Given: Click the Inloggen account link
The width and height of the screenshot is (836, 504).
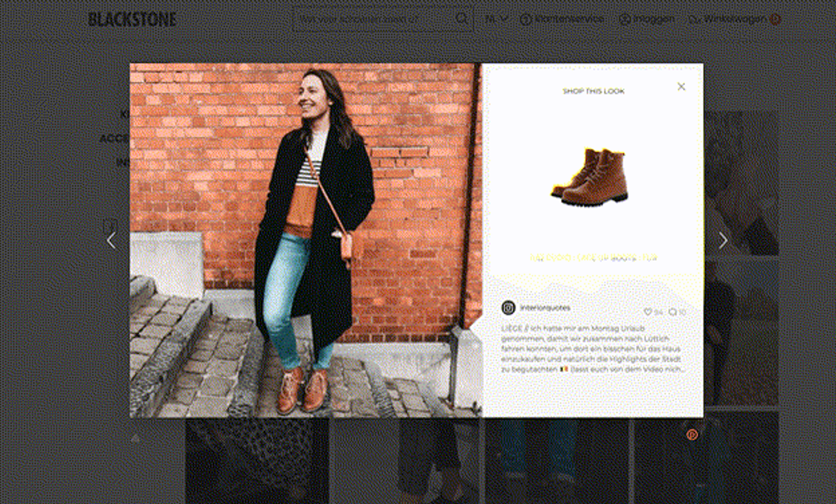Looking at the screenshot, I should [x=647, y=19].
